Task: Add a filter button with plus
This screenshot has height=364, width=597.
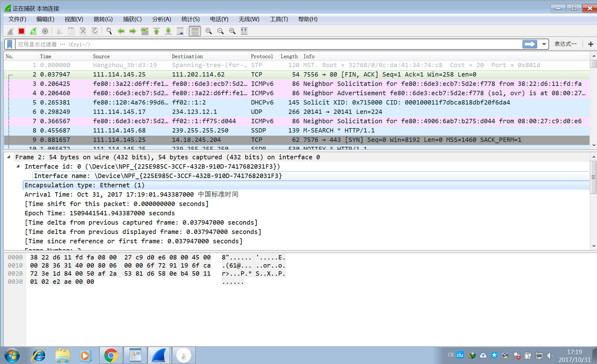Action: click(x=590, y=44)
